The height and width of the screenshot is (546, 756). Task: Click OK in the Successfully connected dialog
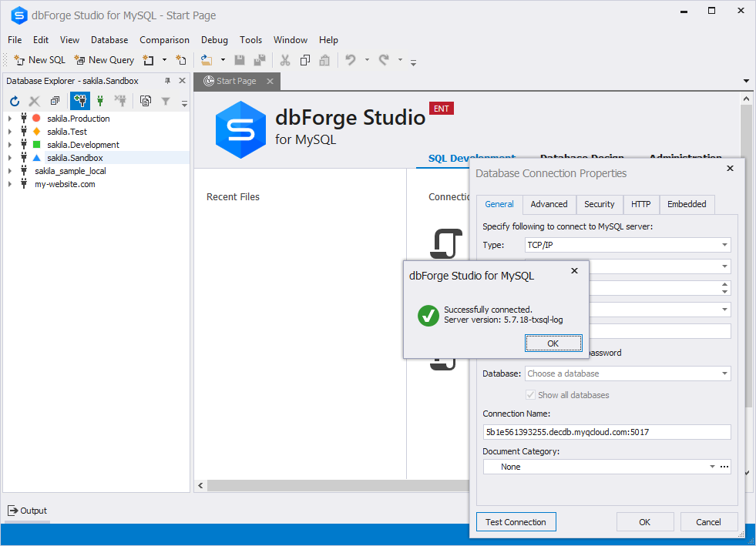[x=553, y=343]
